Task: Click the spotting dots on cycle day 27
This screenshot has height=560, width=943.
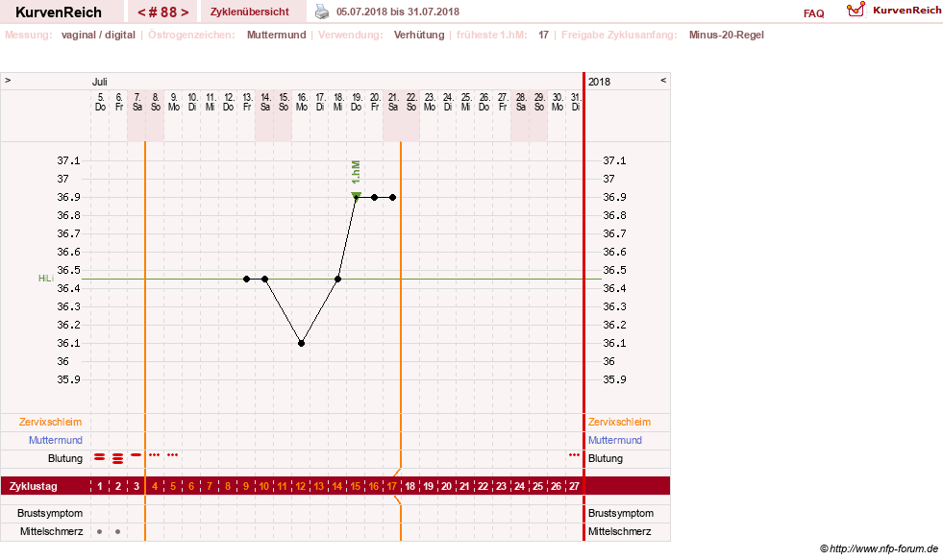Action: [574, 455]
